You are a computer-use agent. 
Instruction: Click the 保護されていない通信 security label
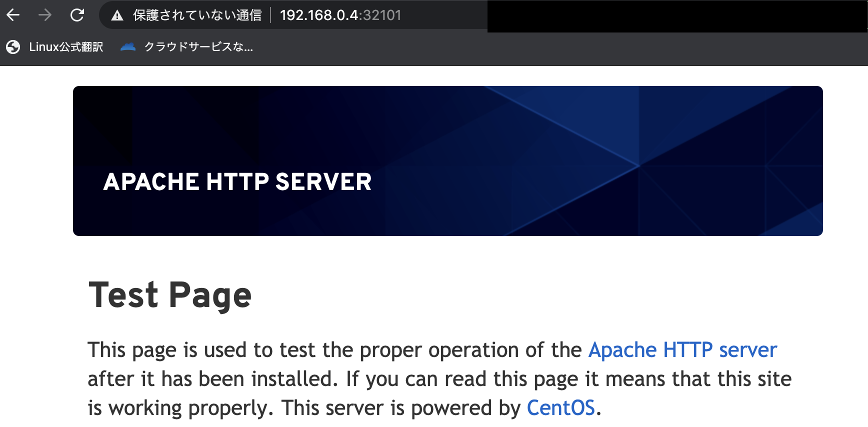197,15
